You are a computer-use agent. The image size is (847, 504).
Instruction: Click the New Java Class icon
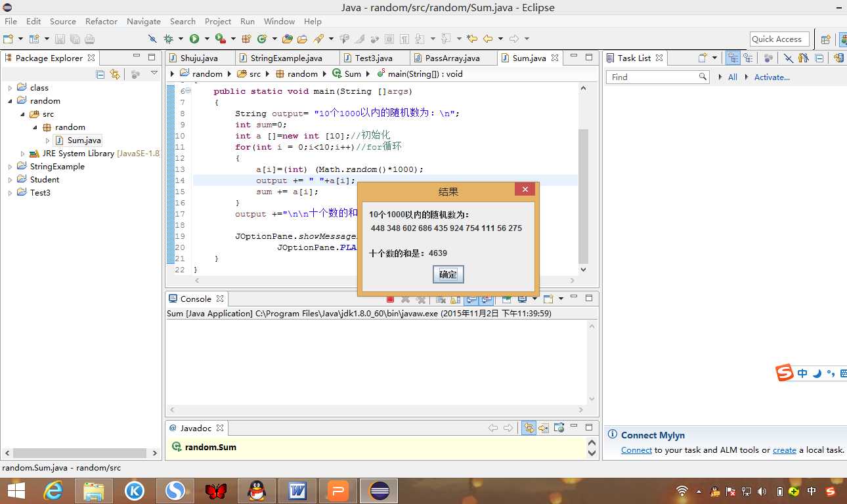262,39
